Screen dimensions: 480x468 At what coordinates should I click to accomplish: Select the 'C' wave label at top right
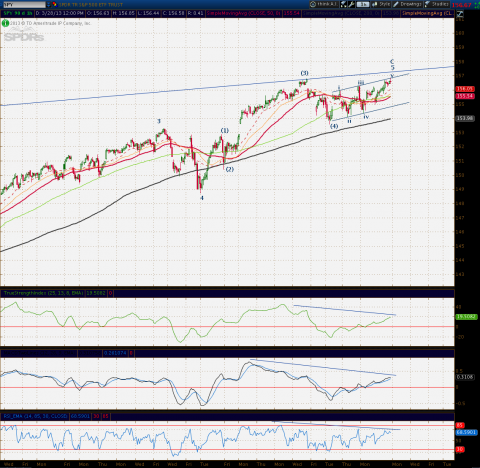[x=392, y=62]
